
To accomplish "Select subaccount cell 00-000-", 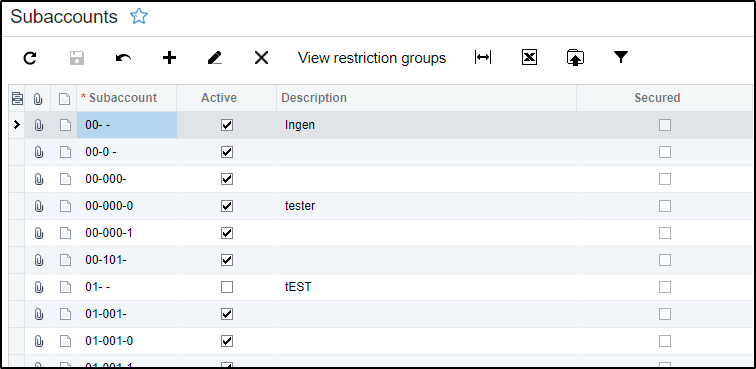I will click(127, 179).
